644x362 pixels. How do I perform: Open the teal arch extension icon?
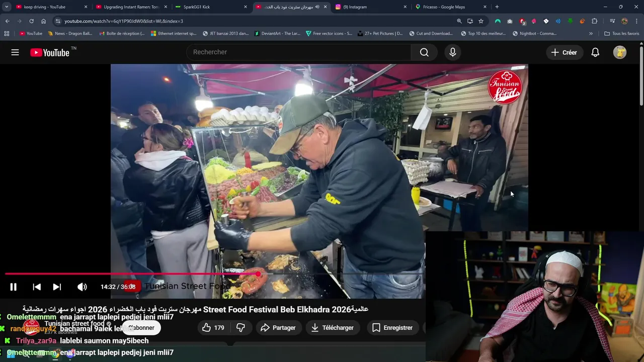(x=498, y=21)
